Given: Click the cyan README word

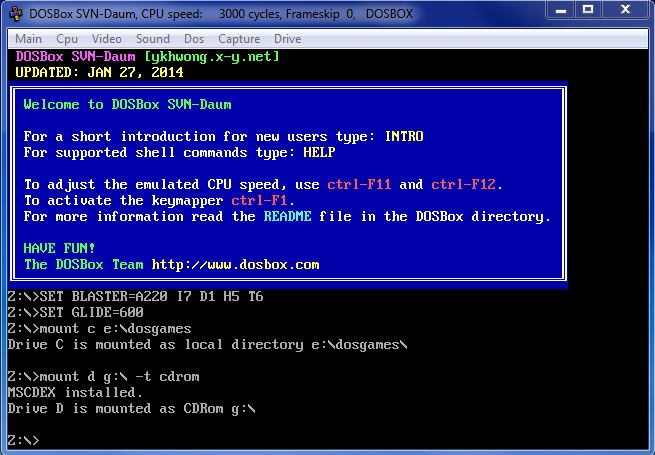Looking at the screenshot, I should [x=287, y=216].
